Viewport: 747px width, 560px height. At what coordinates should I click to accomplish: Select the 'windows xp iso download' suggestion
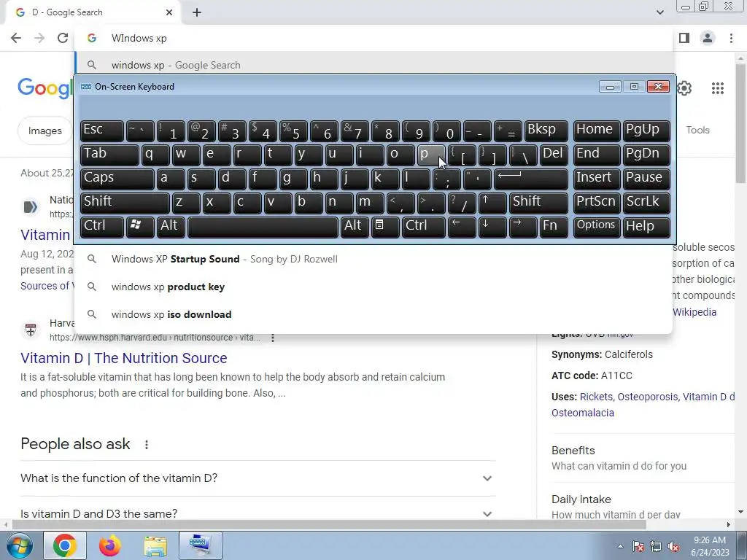373,314
